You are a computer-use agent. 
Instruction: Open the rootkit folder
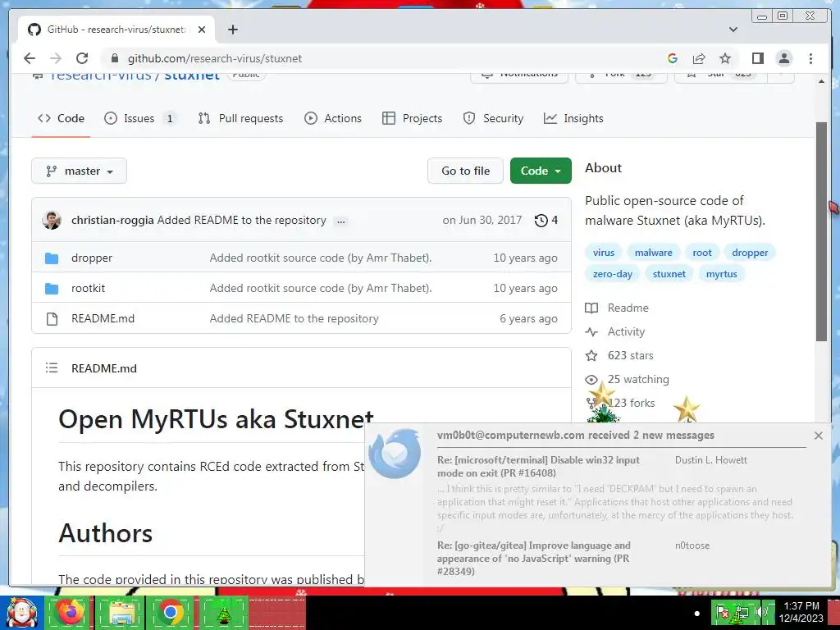pos(88,288)
